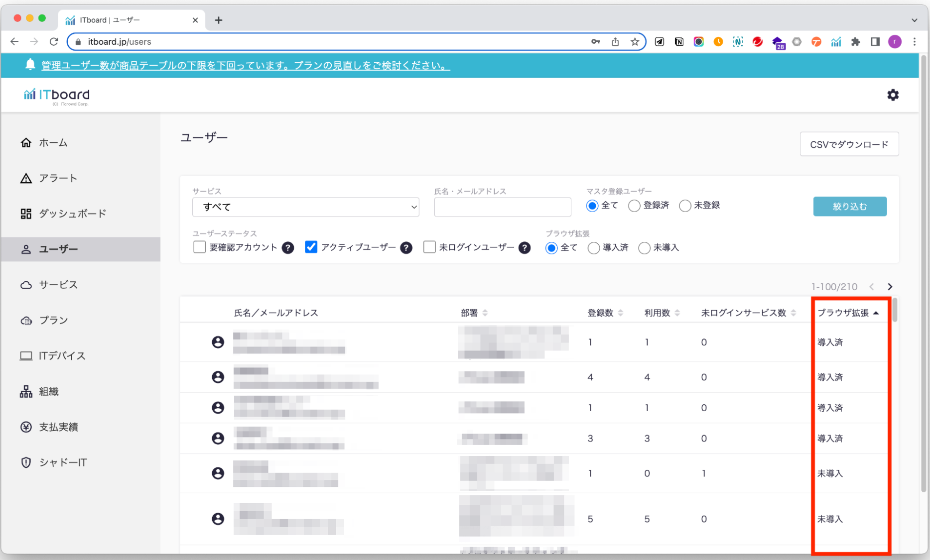Click the 氏名・メールアドレス search field

pos(502,207)
